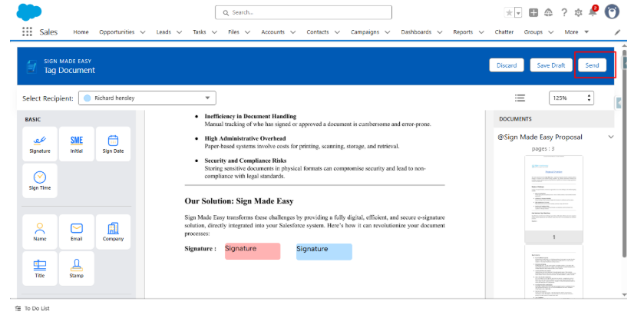Viewport: 644px width, 325px height.
Task: Collapse the Sign Made Easy Proposal section
Action: pos(611,137)
